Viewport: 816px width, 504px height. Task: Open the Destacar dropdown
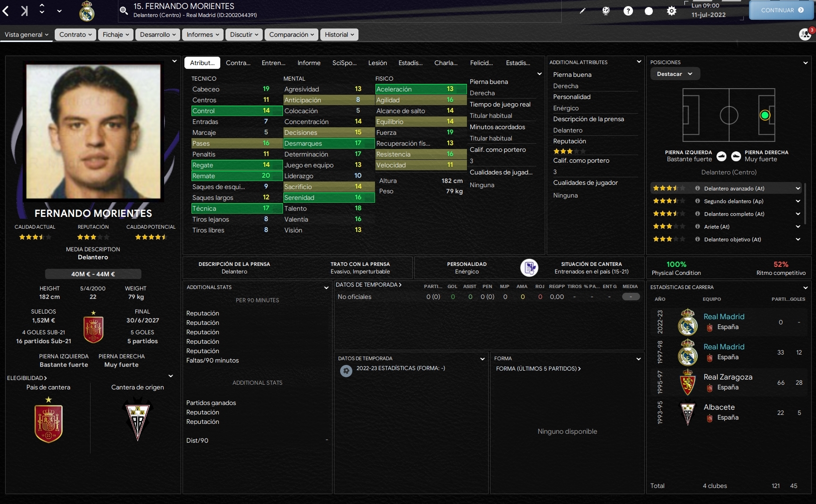pos(675,74)
